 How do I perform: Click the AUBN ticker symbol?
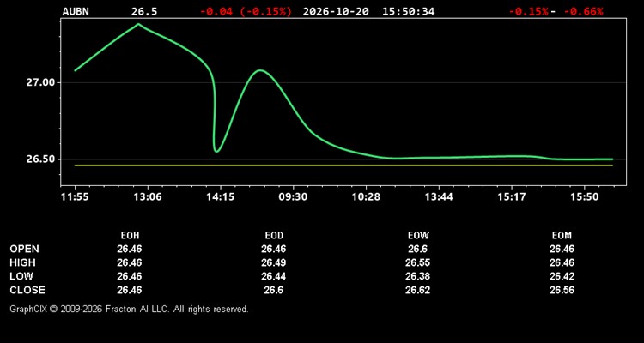click(x=76, y=11)
